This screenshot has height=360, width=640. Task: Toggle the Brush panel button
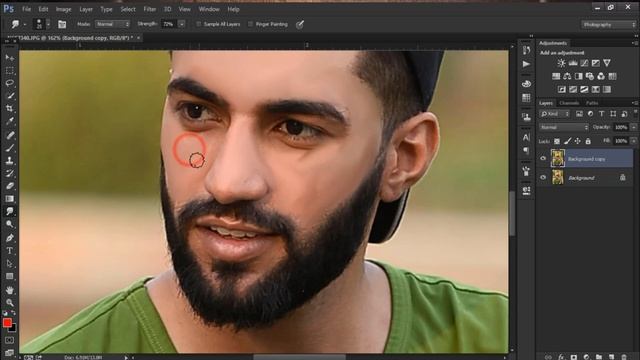[62, 24]
